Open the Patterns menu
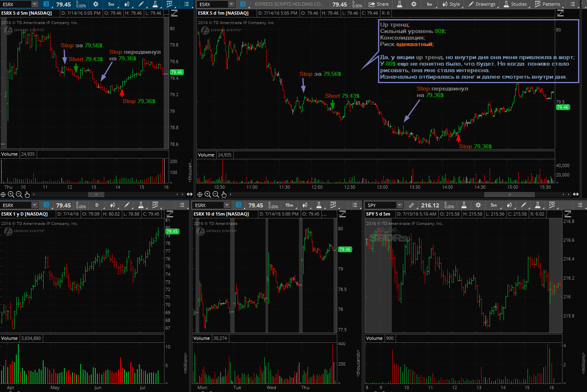Image resolution: width=587 pixels, height=392 pixels. pos(547,4)
